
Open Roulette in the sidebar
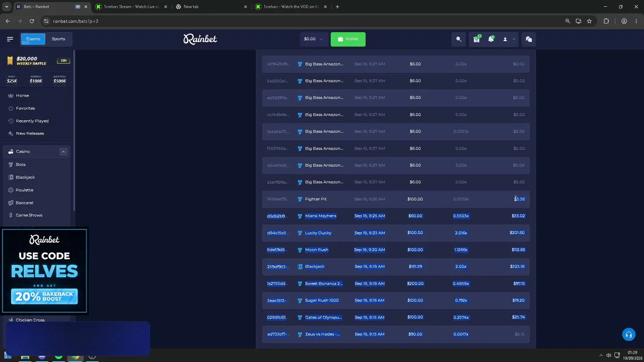pyautogui.click(x=24, y=190)
